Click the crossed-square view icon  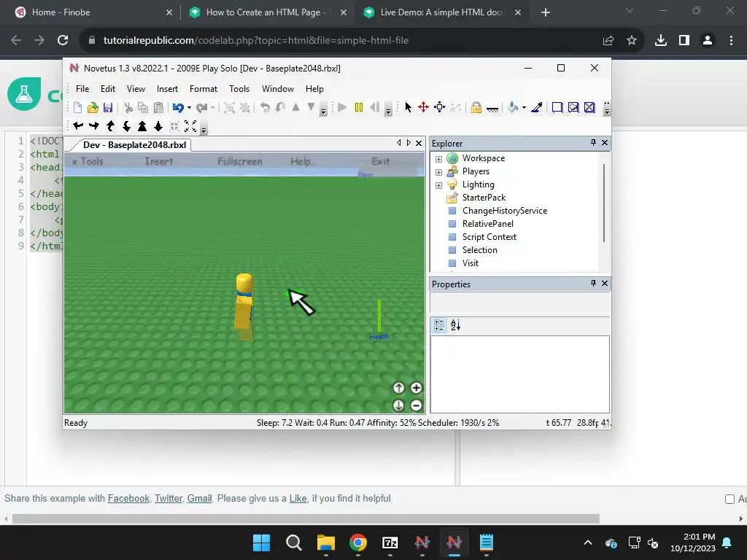(x=589, y=108)
